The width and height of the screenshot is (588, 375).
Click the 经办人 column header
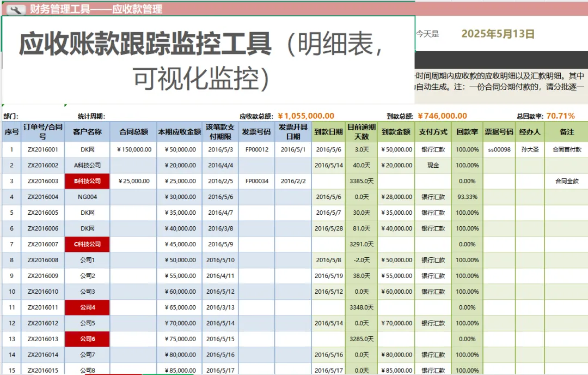(530, 132)
